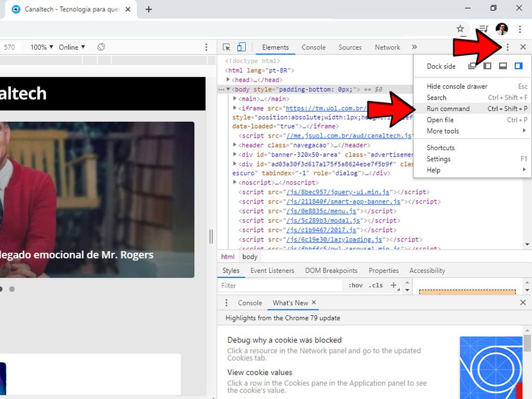
Task: Dock DevTools to the left
Action: [x=487, y=66]
